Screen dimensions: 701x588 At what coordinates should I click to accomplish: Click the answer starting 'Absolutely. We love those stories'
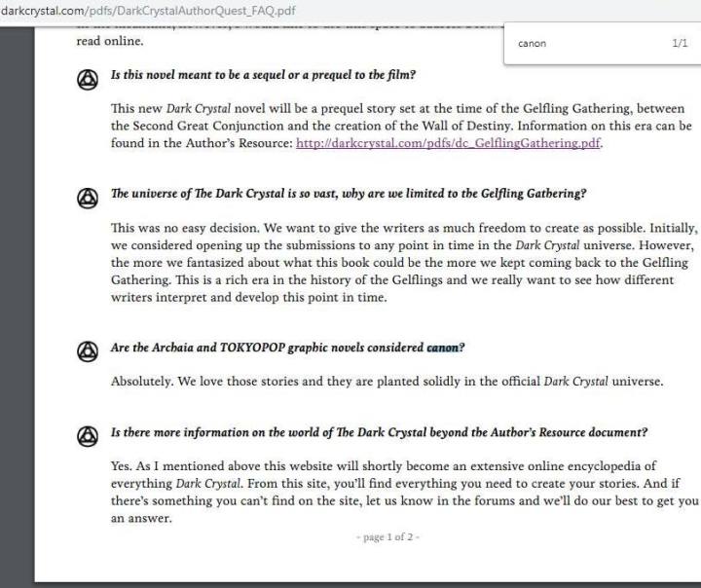click(387, 382)
